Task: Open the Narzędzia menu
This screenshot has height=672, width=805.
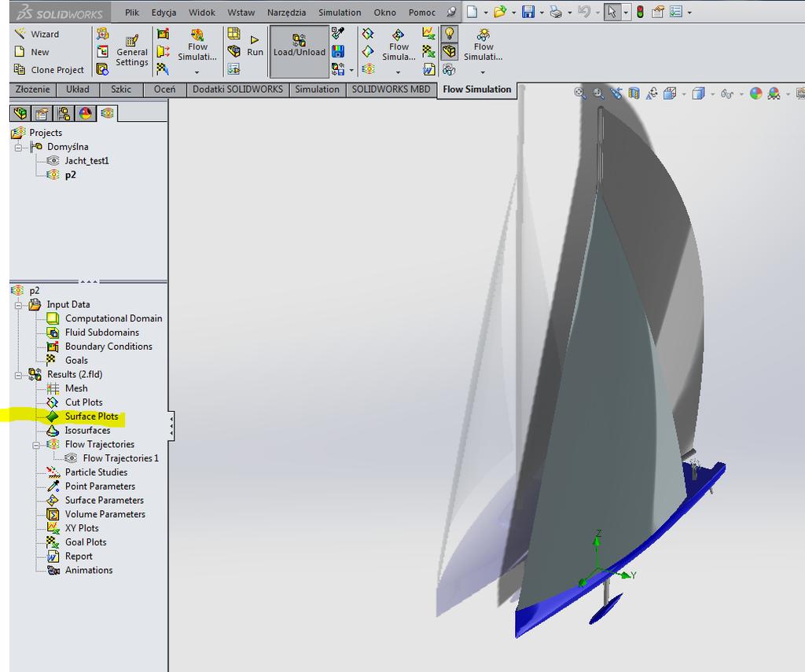Action: pyautogui.click(x=286, y=13)
